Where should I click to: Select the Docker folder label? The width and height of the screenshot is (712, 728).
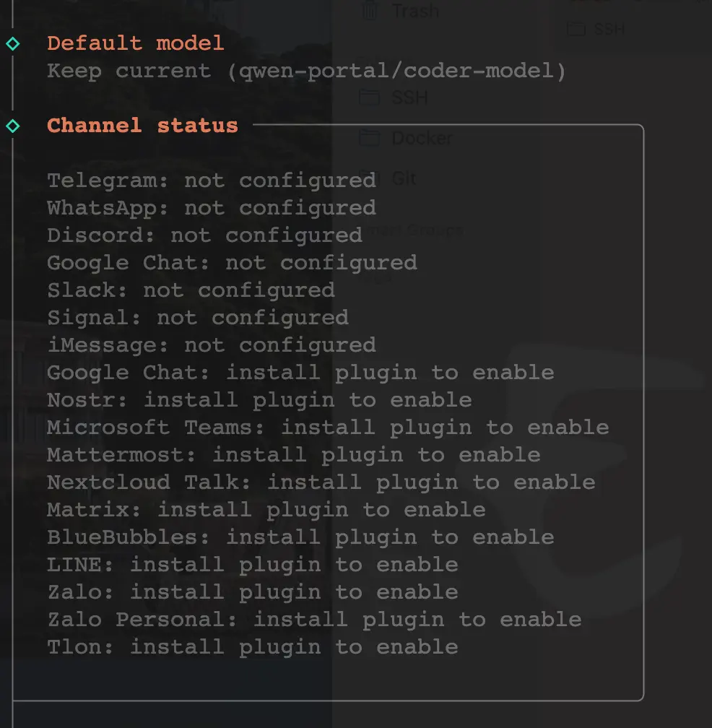pos(422,138)
